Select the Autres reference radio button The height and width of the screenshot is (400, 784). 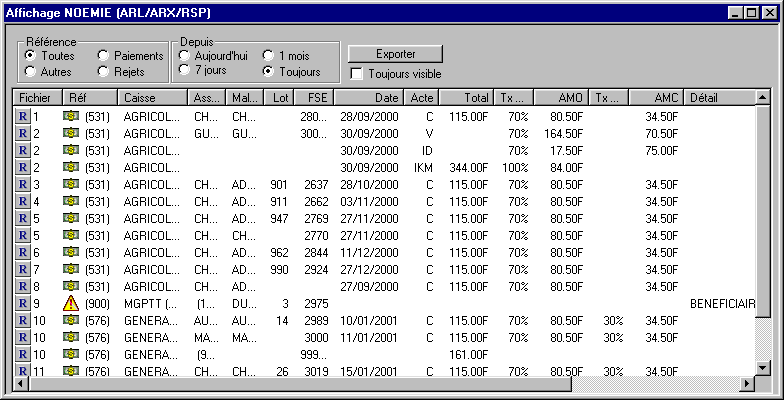[x=31, y=72]
